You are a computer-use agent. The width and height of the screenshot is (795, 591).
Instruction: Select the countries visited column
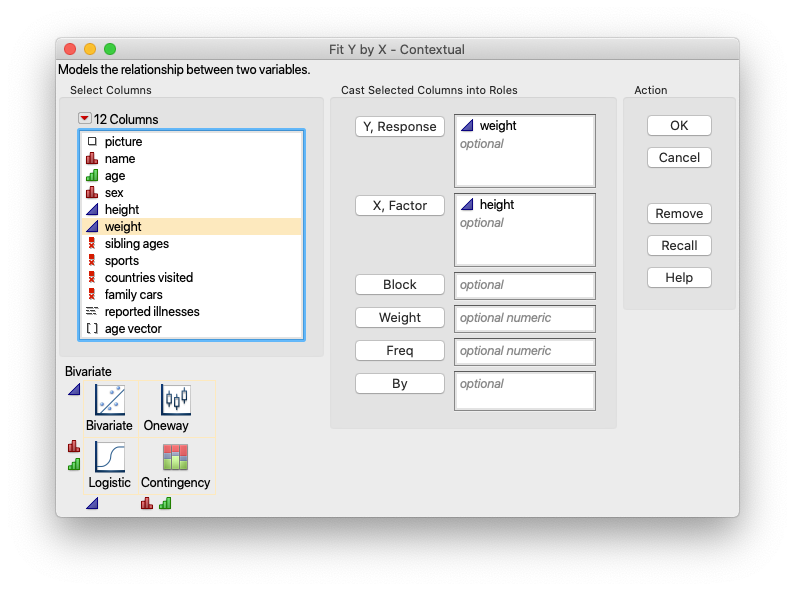(x=192, y=277)
